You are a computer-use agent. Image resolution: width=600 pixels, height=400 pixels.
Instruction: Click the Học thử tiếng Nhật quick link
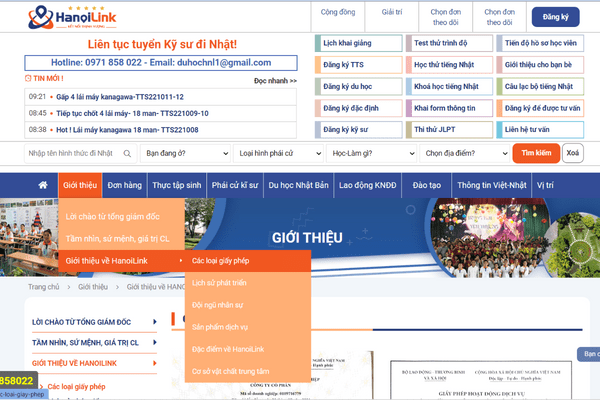(x=449, y=65)
